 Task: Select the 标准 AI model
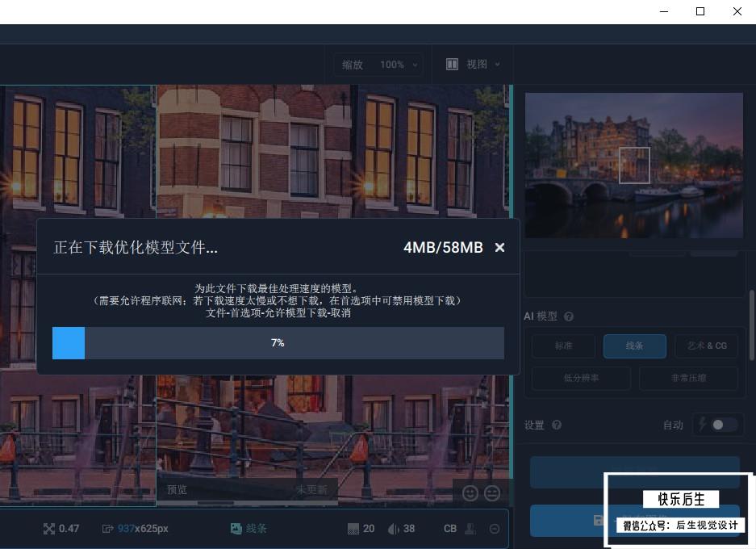coord(563,346)
